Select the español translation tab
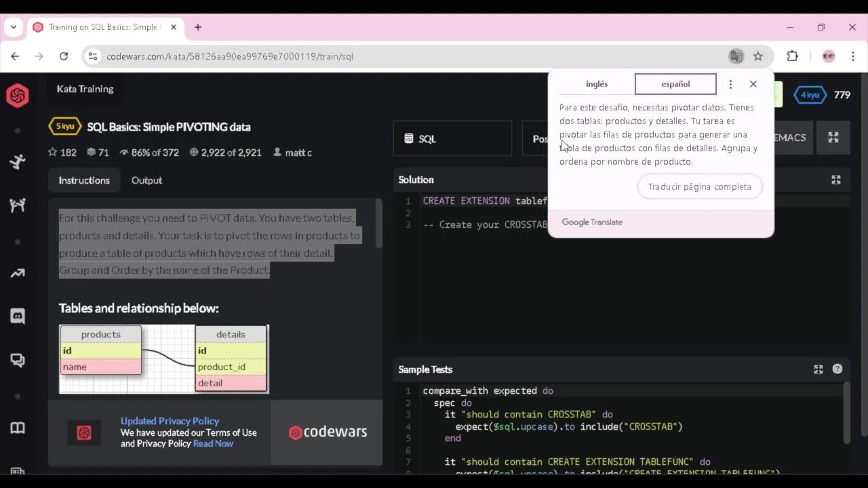This screenshot has height=488, width=868. tap(675, 84)
